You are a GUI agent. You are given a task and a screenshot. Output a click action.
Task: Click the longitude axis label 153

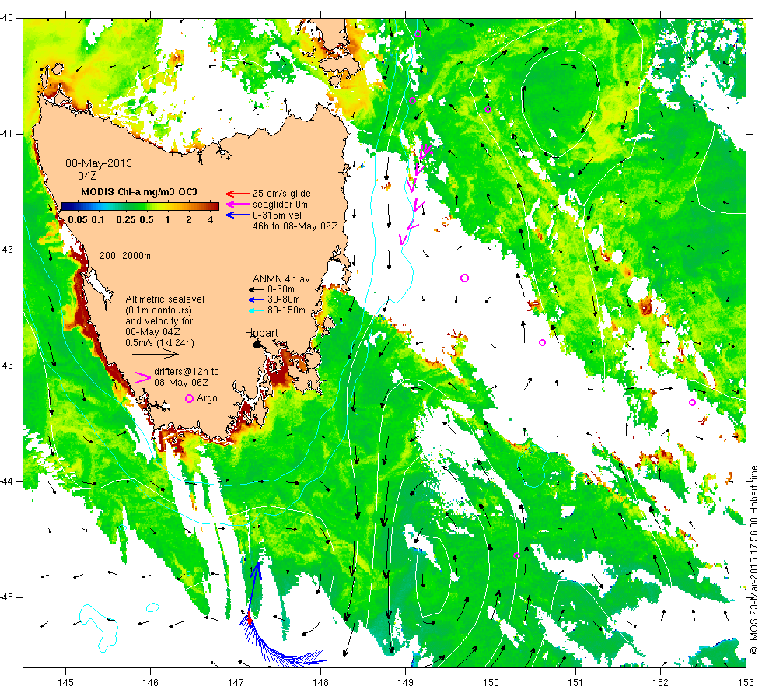click(x=746, y=683)
